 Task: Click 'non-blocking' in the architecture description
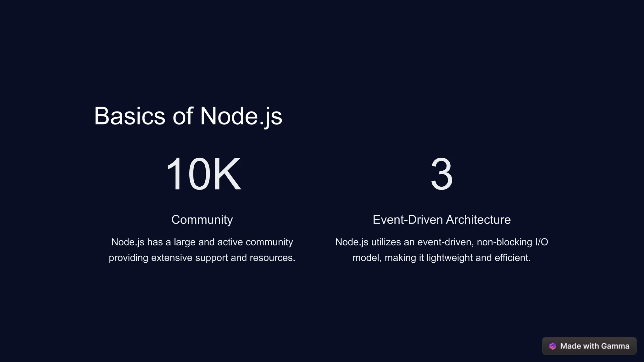(x=504, y=242)
